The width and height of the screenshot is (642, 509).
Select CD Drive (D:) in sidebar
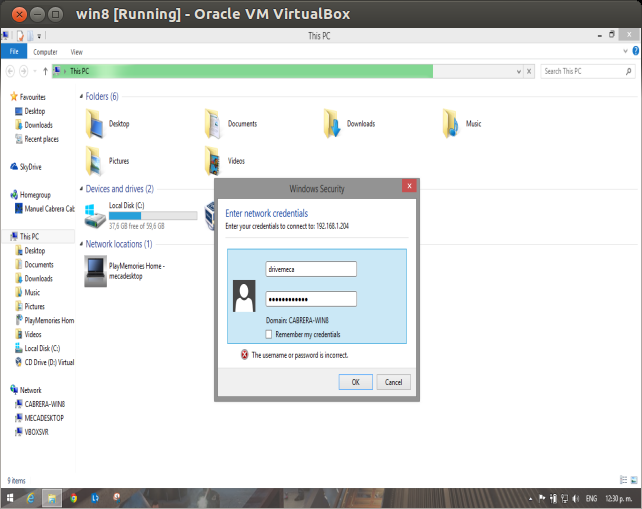click(x=45, y=362)
